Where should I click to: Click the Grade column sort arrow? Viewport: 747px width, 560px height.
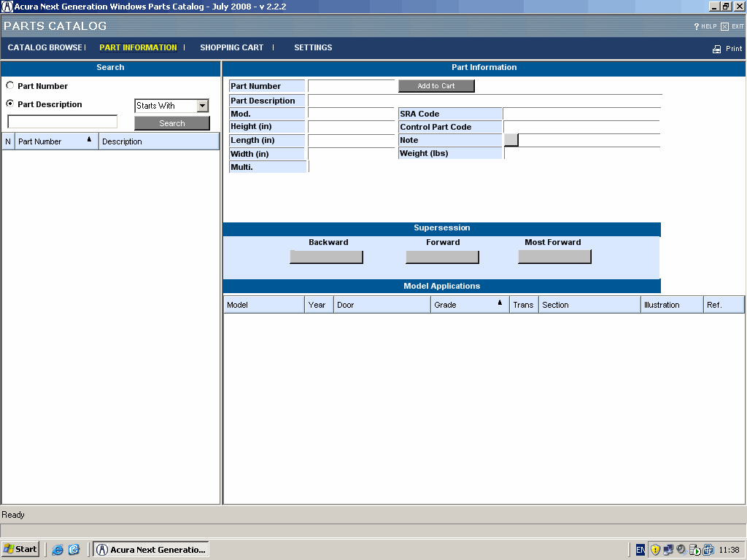click(x=500, y=303)
